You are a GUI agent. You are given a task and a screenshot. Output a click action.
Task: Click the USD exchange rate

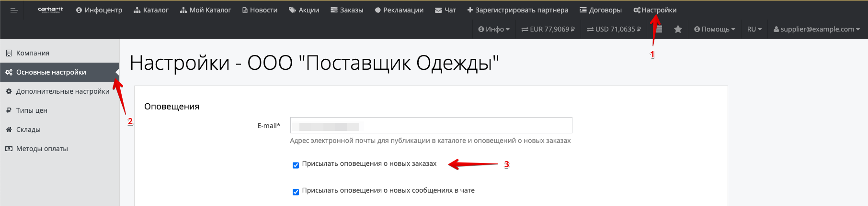click(x=614, y=29)
